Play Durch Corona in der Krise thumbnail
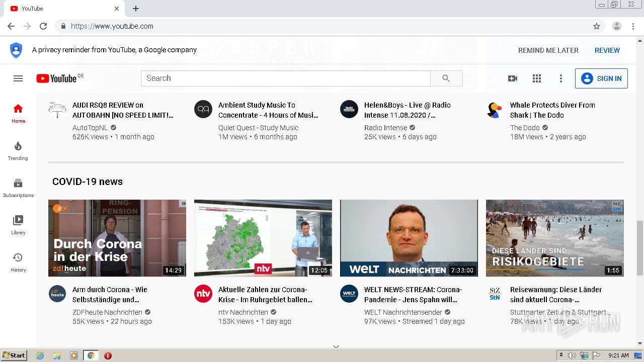 click(117, 238)
